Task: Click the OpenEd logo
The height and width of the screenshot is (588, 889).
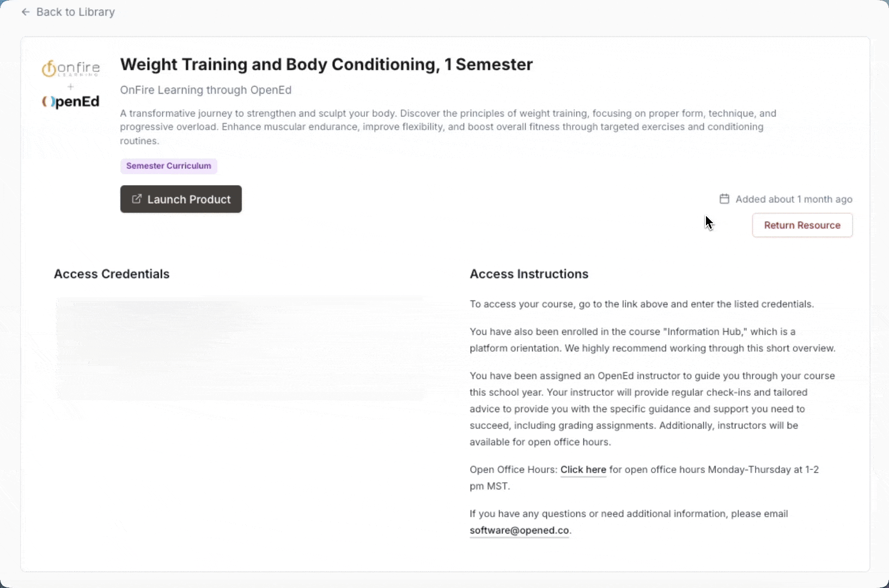Action: 71,101
